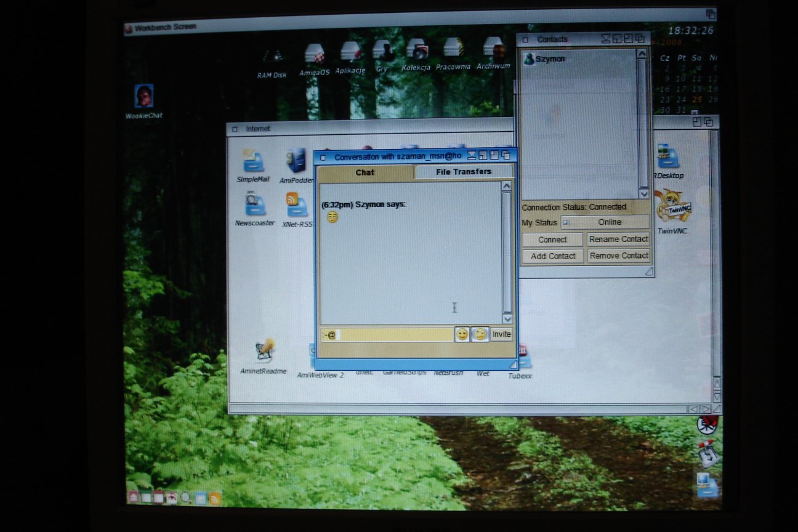Screen dimensions: 798x532
Task: Click the blue drawer icon at bottom right
Action: pos(707,485)
